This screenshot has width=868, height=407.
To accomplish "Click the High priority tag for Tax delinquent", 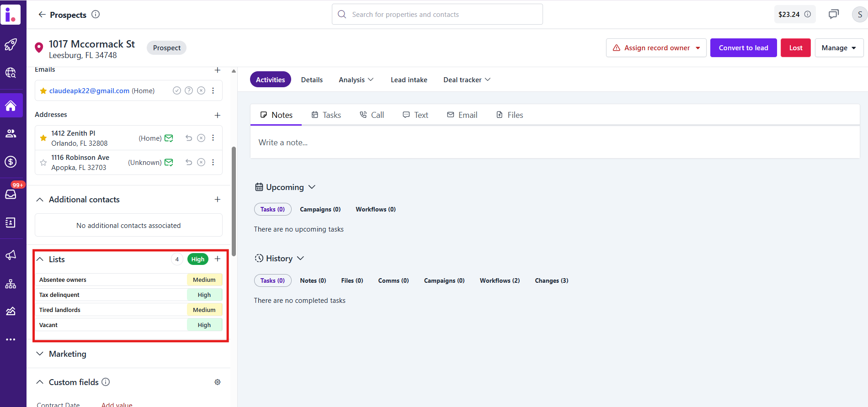I will (x=204, y=295).
